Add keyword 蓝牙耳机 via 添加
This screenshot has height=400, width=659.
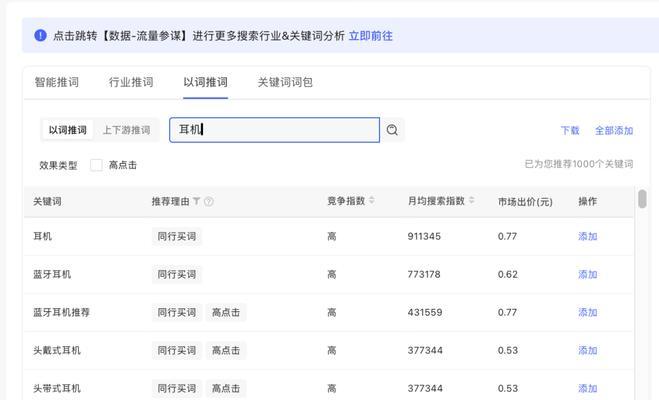pos(588,275)
